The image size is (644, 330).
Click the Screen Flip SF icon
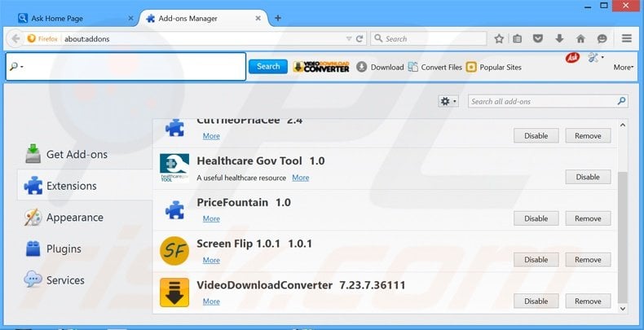point(174,251)
